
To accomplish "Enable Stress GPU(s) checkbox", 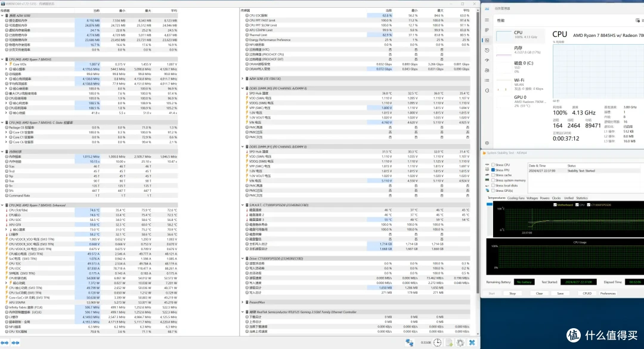I will coord(493,191).
